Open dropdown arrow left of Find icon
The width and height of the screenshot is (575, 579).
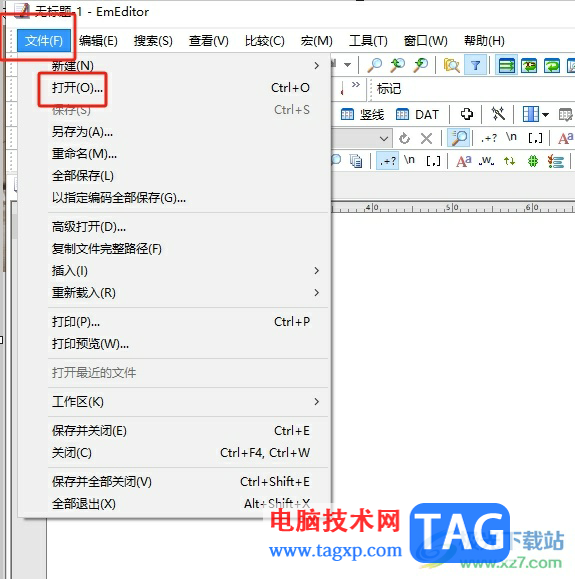(348, 65)
